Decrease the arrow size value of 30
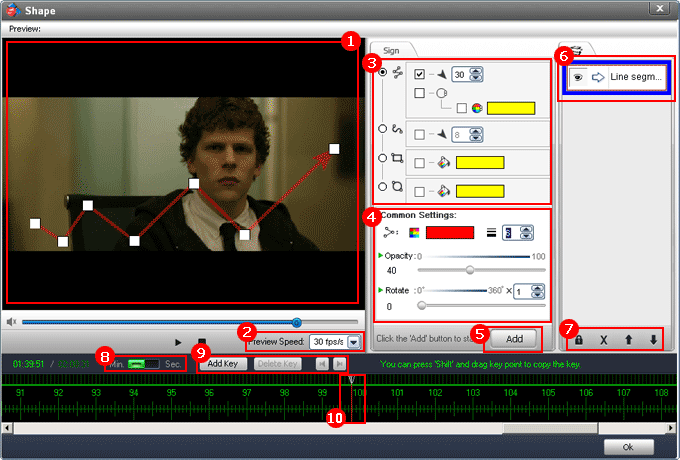Screen dimensions: 680x460 pos(476,78)
